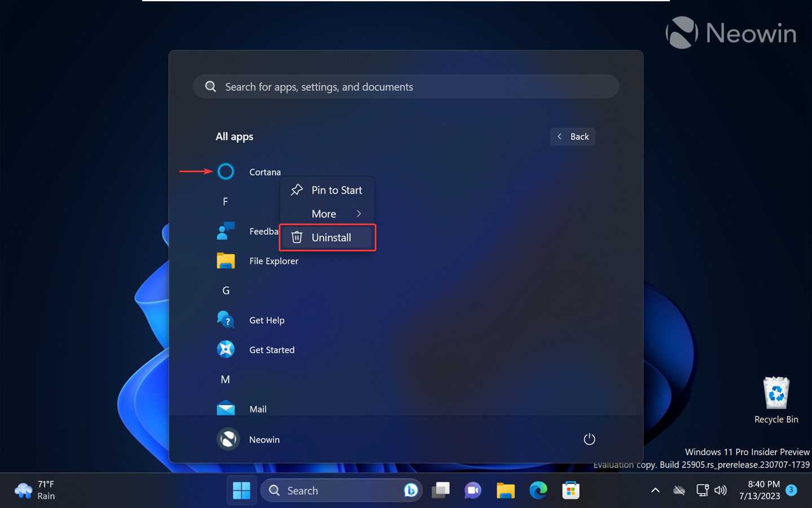Launch Microsoft Store from the taskbar
812x508 pixels.
coord(571,490)
